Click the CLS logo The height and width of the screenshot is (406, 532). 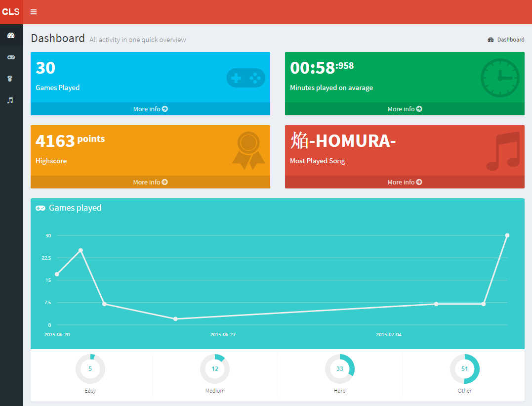[11, 12]
